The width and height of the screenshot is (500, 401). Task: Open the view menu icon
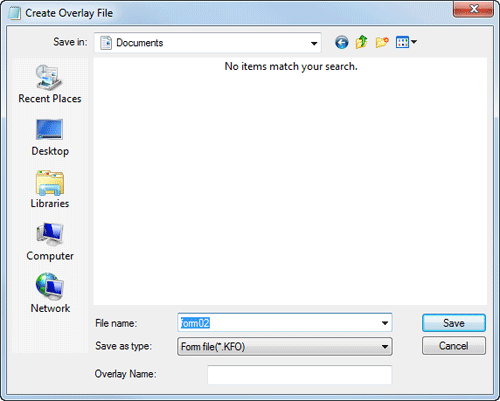tap(402, 42)
